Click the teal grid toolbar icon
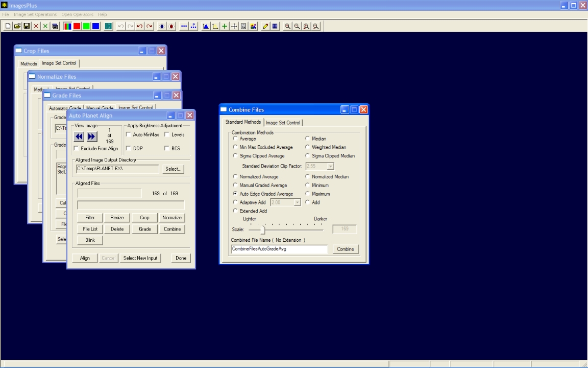Viewport: 588px width, 368px height. 108,26
